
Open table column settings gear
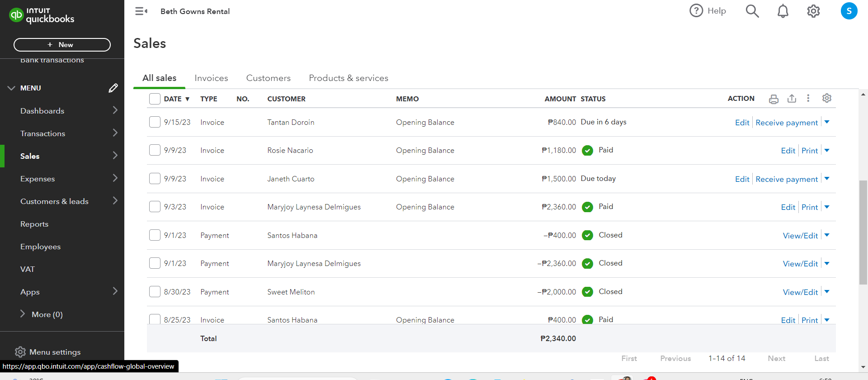pos(827,98)
